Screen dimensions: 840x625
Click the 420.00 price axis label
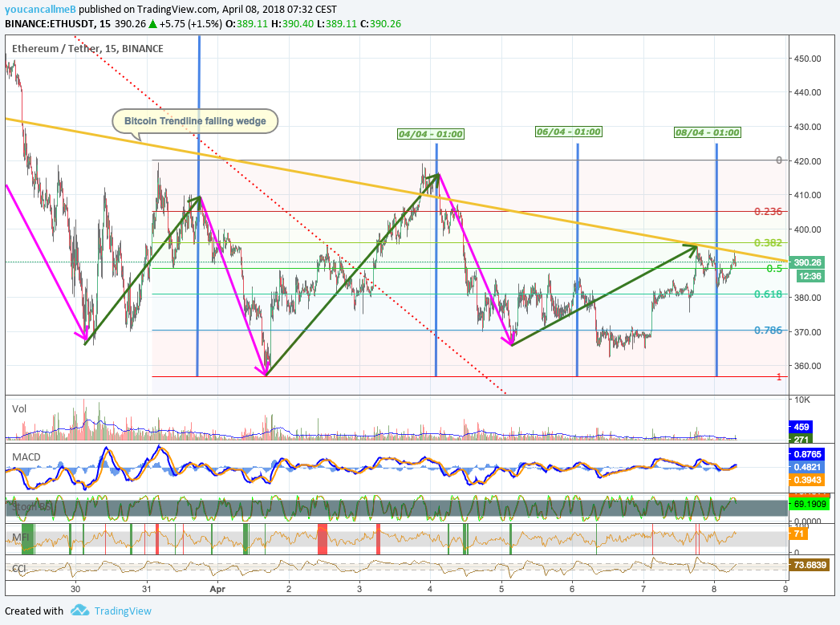pyautogui.click(x=807, y=161)
